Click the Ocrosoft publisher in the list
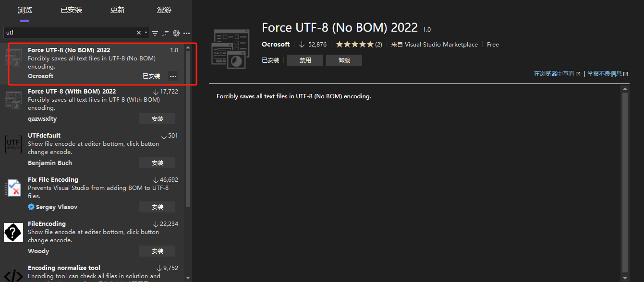The width and height of the screenshot is (644, 282). click(x=40, y=76)
